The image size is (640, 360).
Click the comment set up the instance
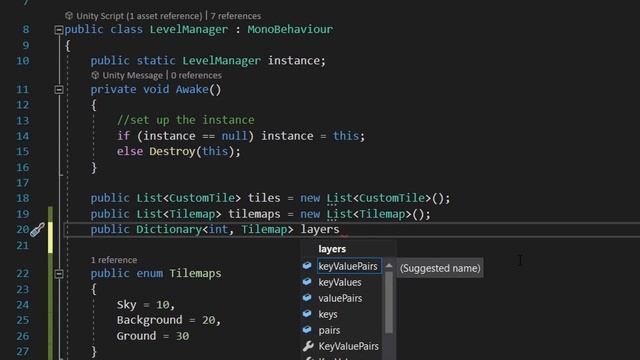coord(186,120)
